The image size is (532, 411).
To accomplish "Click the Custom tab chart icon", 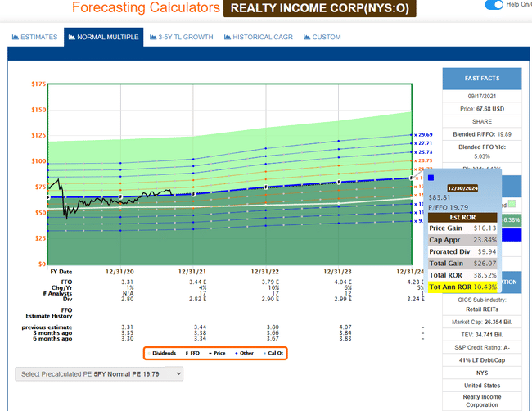I will tap(306, 38).
